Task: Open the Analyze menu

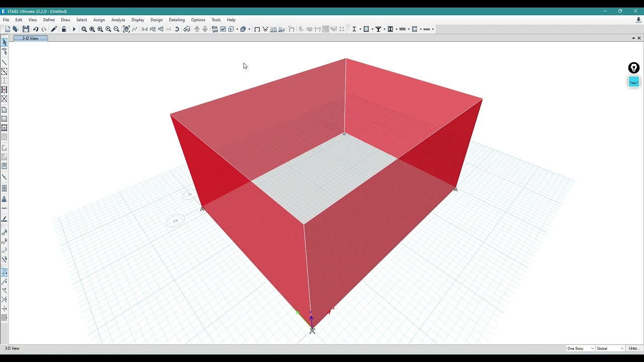Action: [x=118, y=20]
